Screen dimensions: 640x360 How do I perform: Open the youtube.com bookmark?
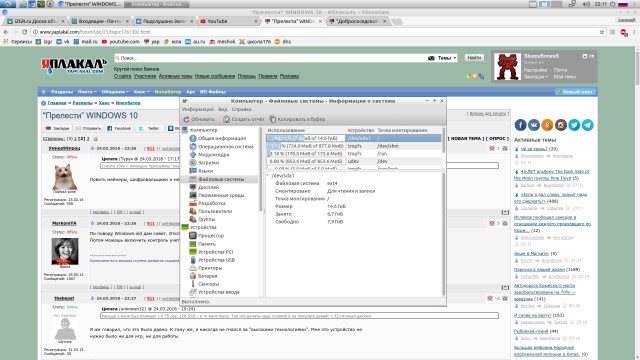(121, 42)
